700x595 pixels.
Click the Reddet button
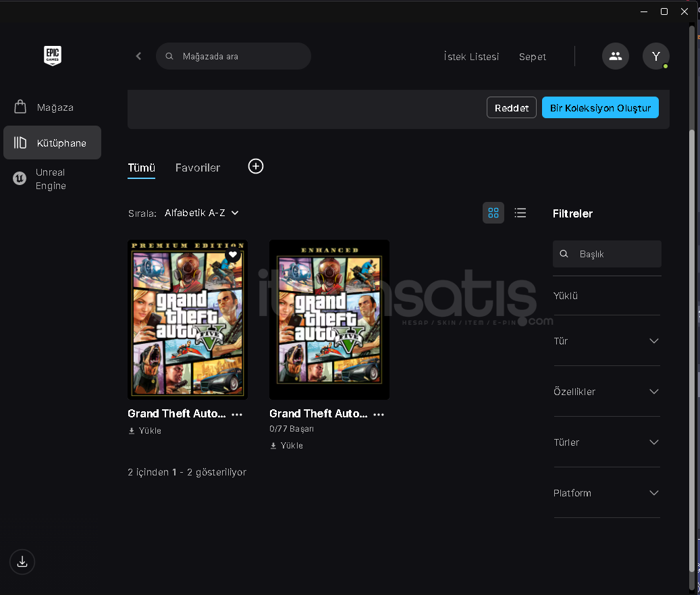pyautogui.click(x=512, y=107)
